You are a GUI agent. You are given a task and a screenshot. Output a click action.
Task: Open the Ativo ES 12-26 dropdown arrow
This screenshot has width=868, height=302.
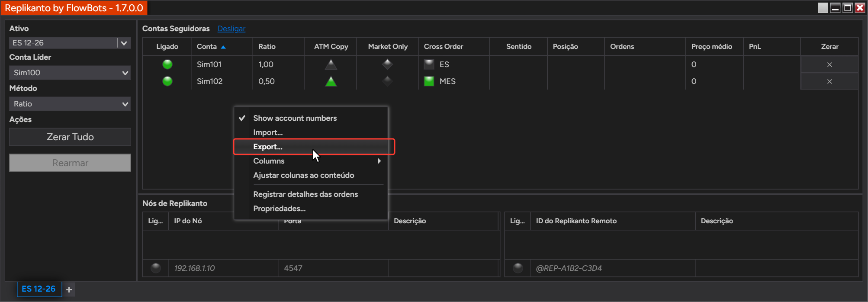pyautogui.click(x=124, y=43)
